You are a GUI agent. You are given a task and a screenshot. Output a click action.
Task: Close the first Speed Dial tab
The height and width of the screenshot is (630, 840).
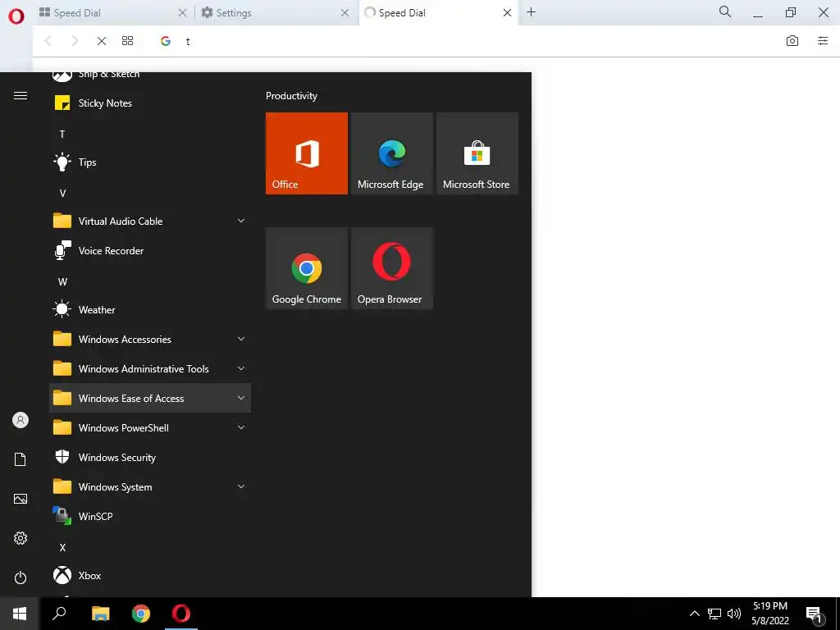pyautogui.click(x=182, y=13)
